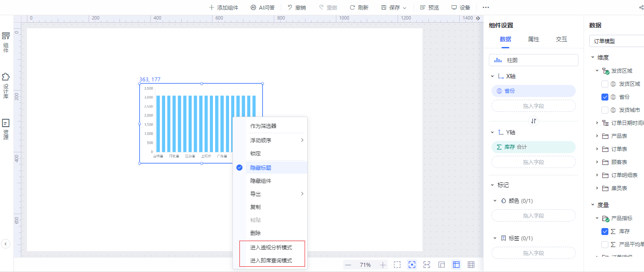Click the fit-width view icon
The height and width of the screenshot is (272, 644).
427,265
